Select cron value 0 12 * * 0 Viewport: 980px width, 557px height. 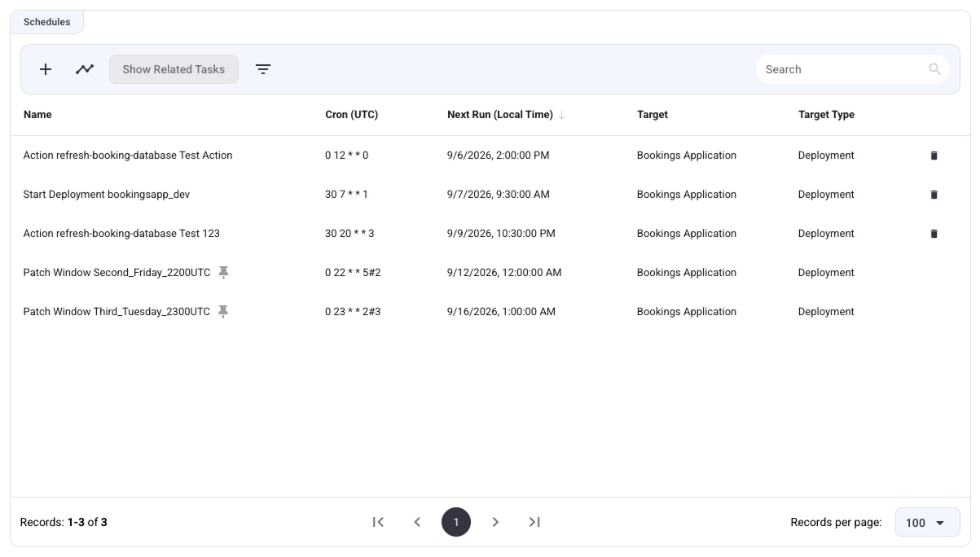point(346,156)
